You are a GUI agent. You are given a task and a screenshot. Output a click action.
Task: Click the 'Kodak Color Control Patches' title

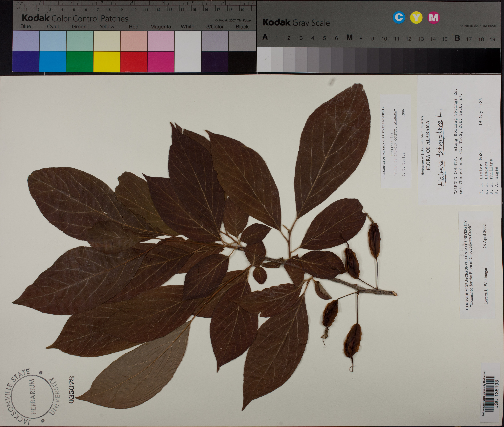(x=75, y=18)
